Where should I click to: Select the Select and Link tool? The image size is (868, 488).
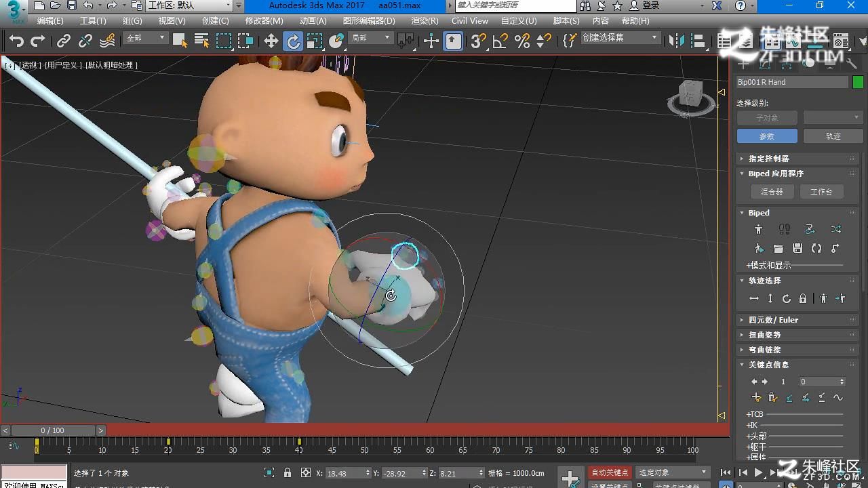coord(64,41)
